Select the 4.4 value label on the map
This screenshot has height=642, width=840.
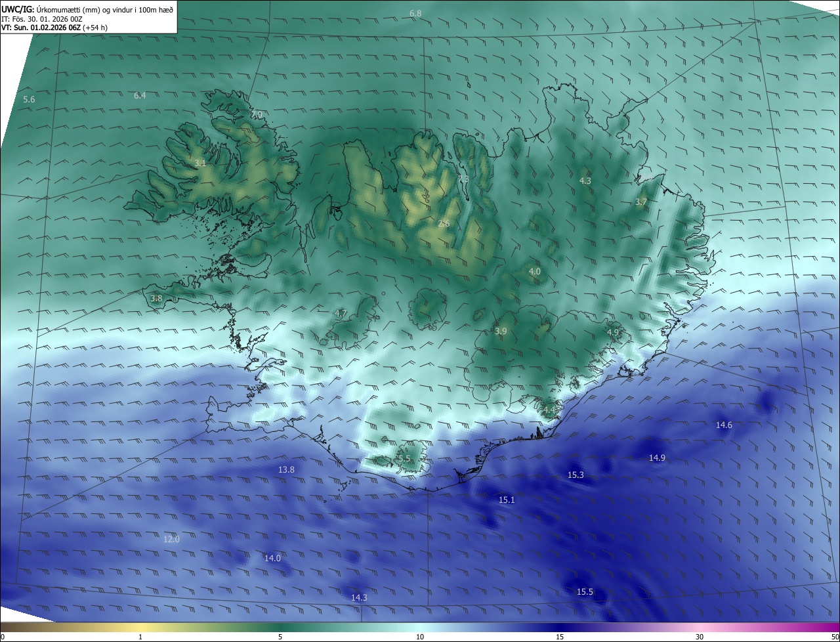coord(549,410)
